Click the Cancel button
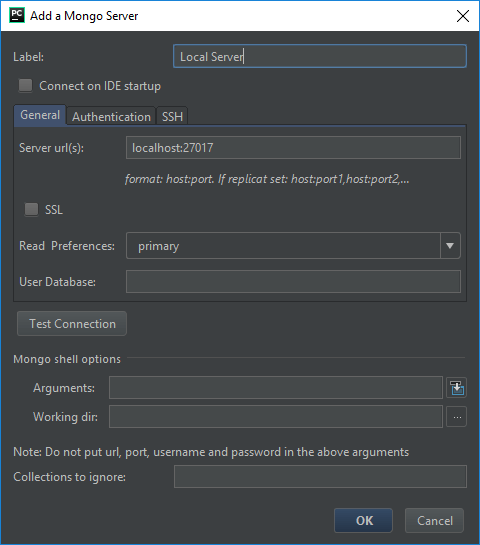 [x=434, y=520]
